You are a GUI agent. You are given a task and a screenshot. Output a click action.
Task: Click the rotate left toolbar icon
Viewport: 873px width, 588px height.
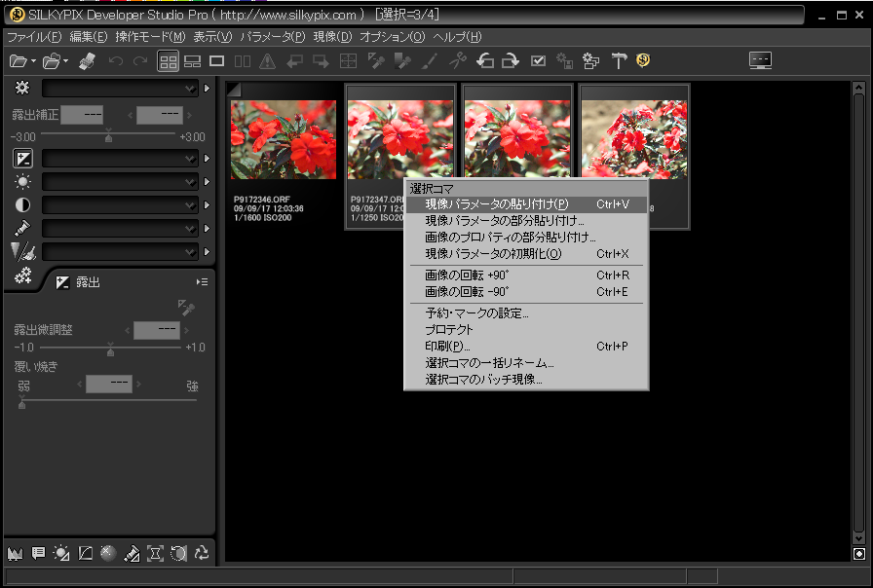click(485, 61)
